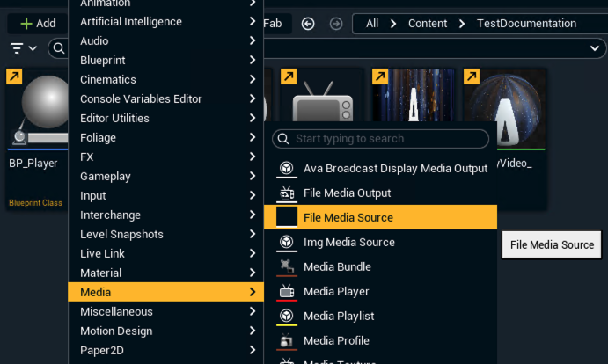Open the Fab button

[x=276, y=24]
